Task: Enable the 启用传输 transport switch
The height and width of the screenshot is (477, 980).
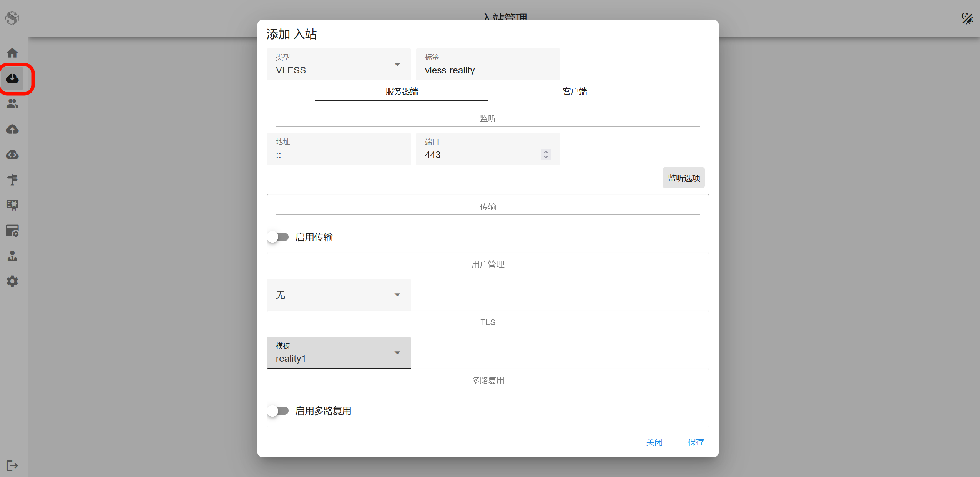Action: tap(278, 237)
